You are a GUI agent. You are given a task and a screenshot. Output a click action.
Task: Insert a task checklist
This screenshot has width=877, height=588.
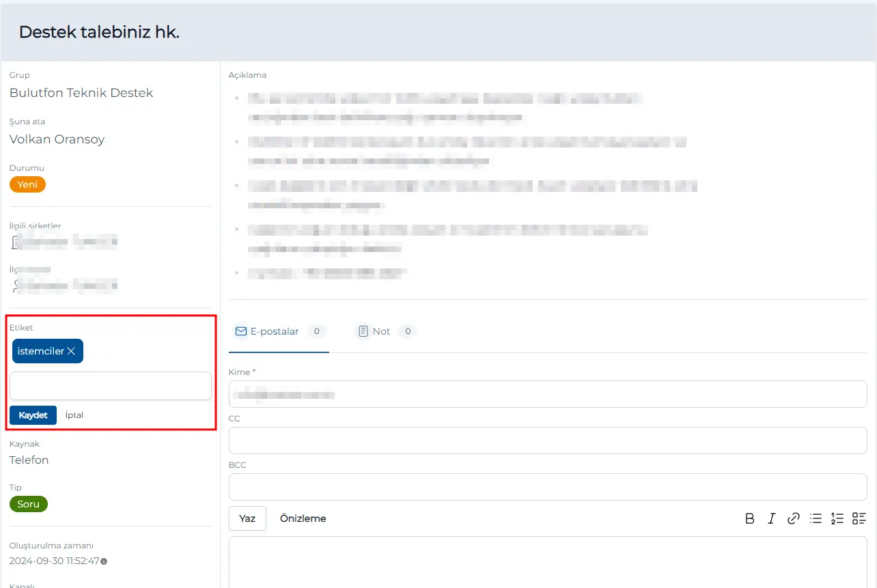859,518
